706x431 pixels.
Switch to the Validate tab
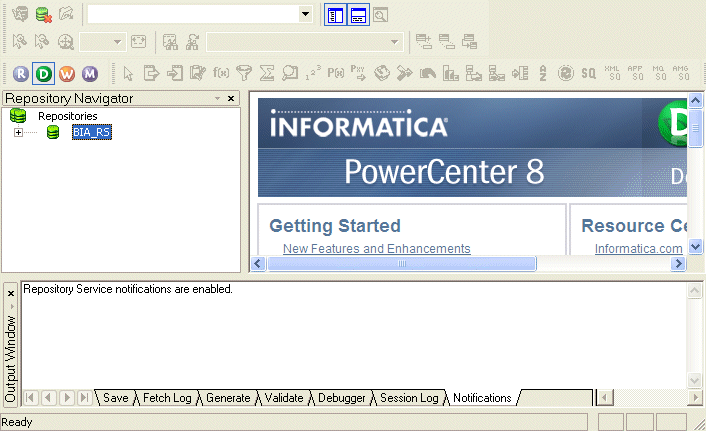click(x=284, y=398)
